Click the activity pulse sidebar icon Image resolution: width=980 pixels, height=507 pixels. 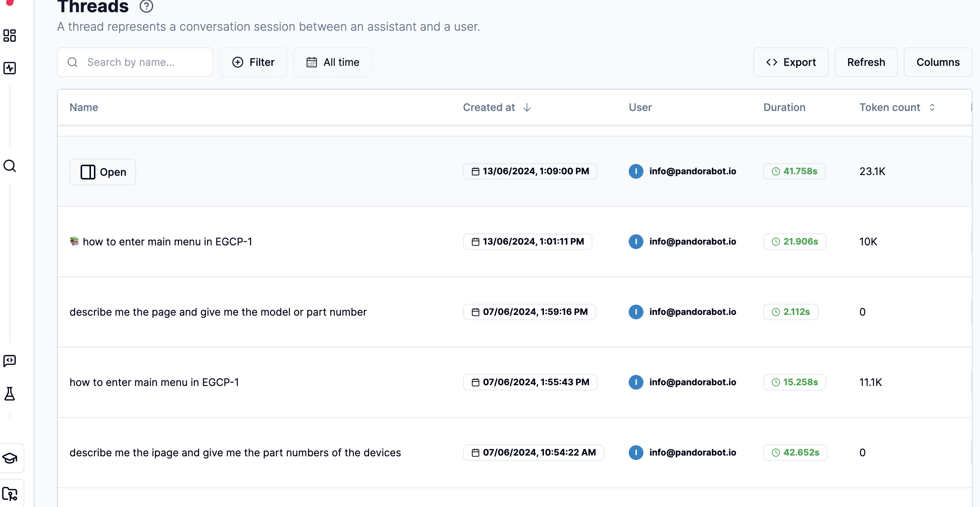click(x=10, y=68)
